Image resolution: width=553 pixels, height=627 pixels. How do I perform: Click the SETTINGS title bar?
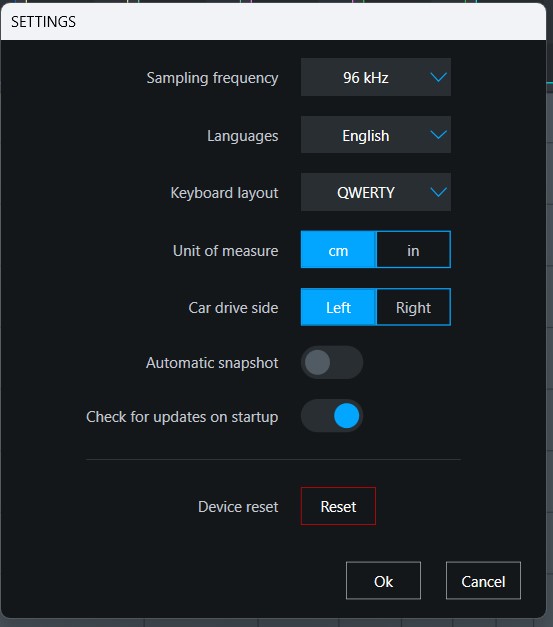tap(274, 22)
